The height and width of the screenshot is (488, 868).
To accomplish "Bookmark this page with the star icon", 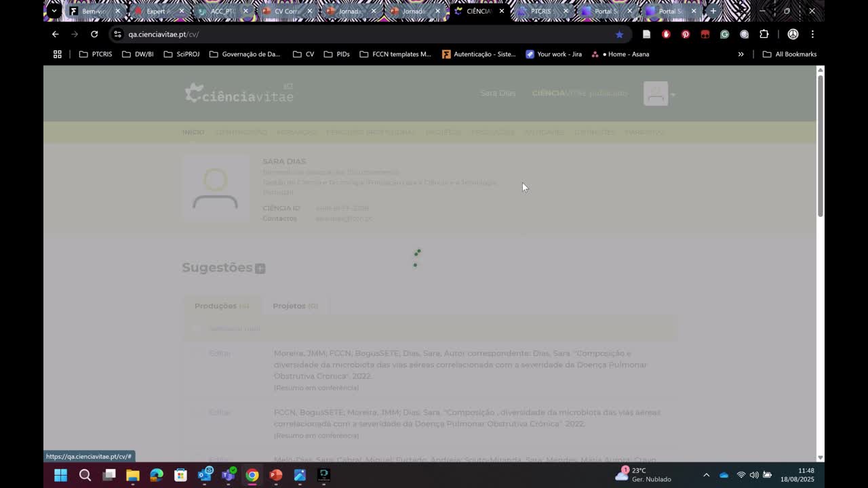I will pos(619,34).
